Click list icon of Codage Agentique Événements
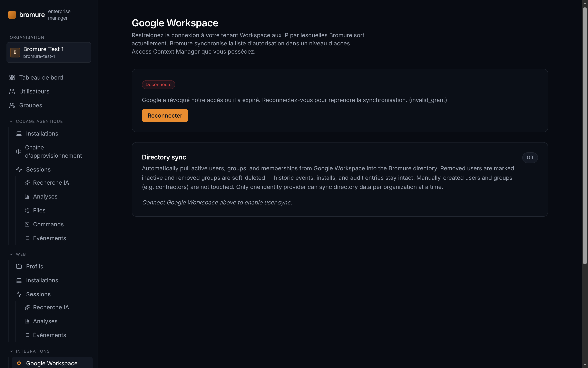The width and height of the screenshot is (588, 368). tap(27, 238)
